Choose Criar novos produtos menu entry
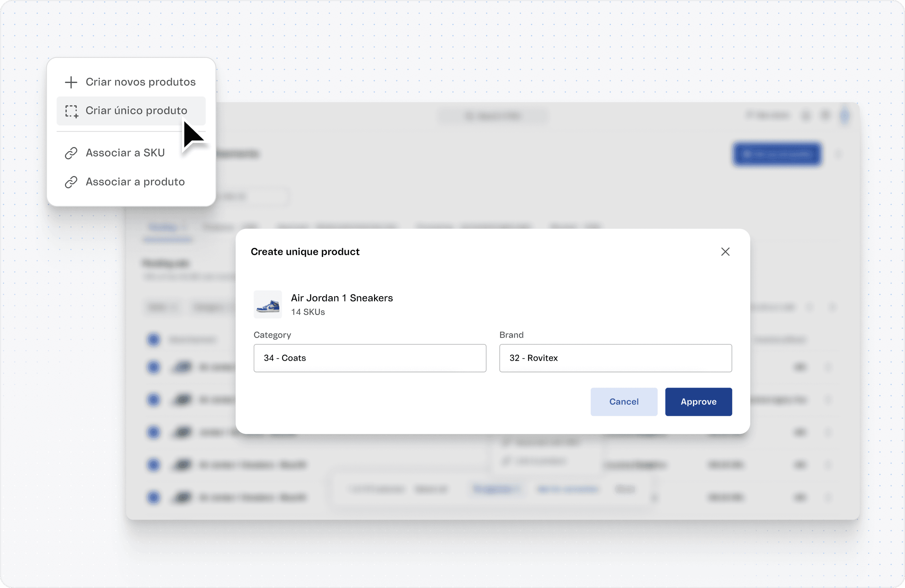905x588 pixels. click(140, 82)
